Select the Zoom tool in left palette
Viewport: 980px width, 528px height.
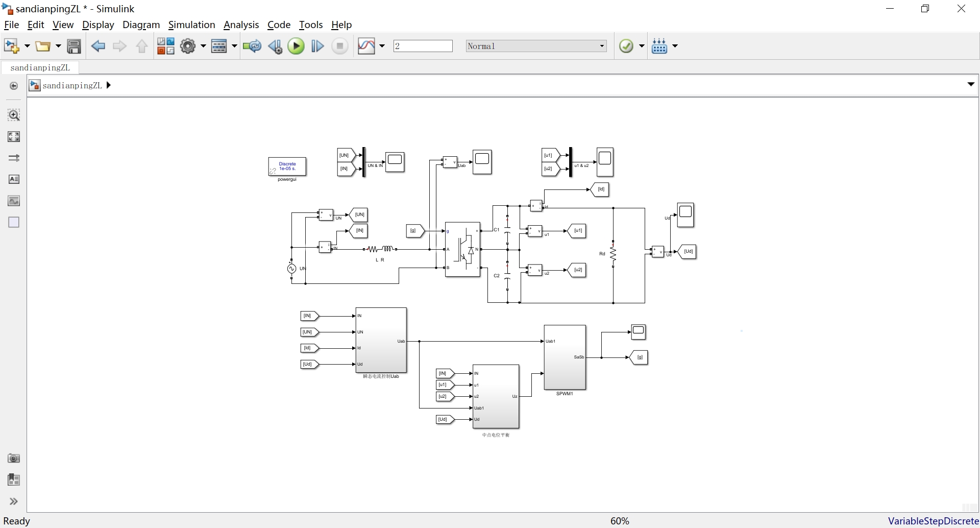point(14,115)
